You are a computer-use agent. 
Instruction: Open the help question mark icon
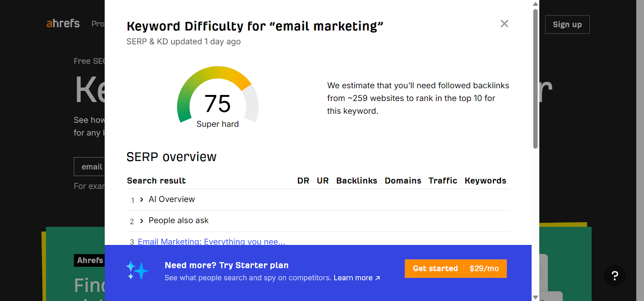(614, 276)
